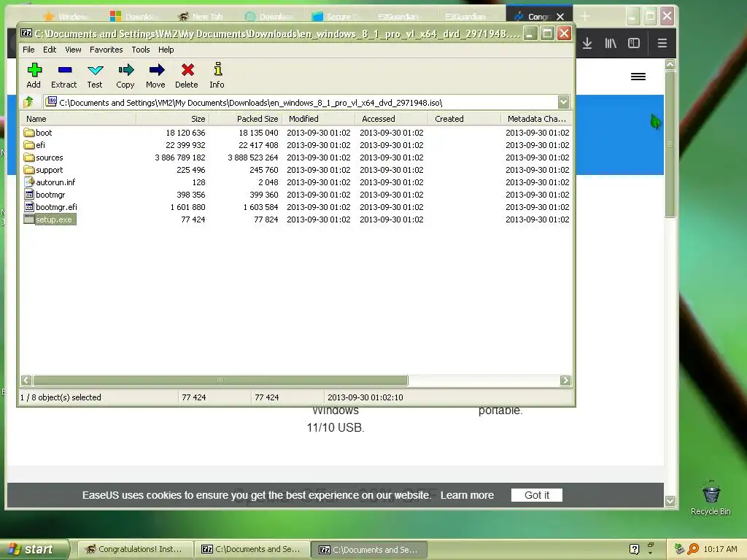
Task: Open the Help menu
Action: click(x=166, y=50)
